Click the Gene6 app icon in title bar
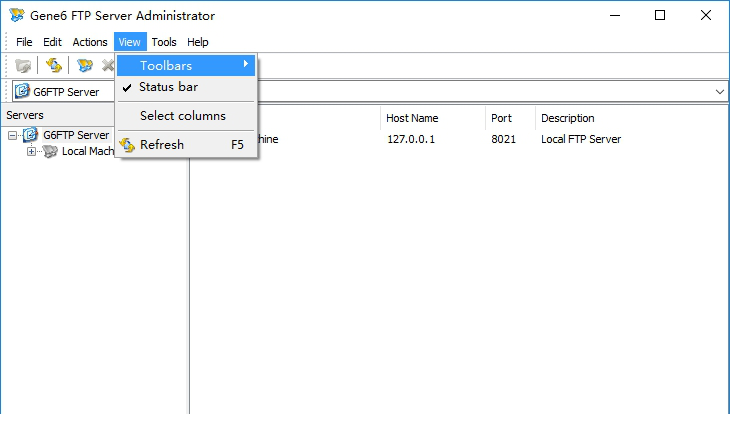This screenshot has width=730, height=430. (x=17, y=15)
